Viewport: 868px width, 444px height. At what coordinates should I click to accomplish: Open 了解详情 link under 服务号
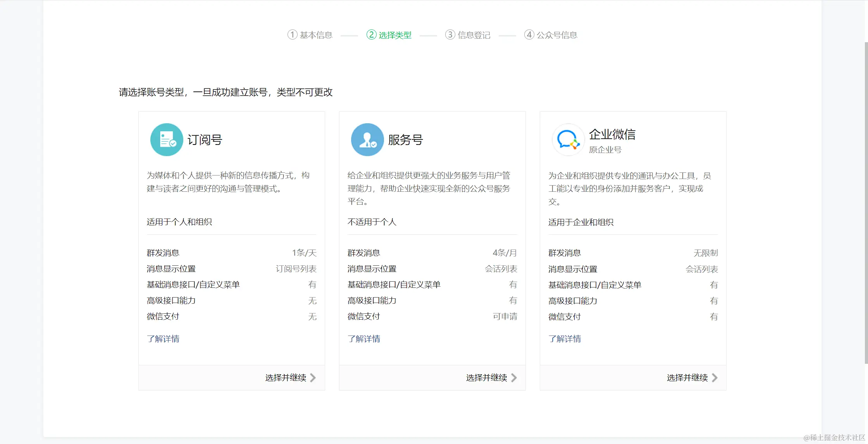[x=364, y=339]
